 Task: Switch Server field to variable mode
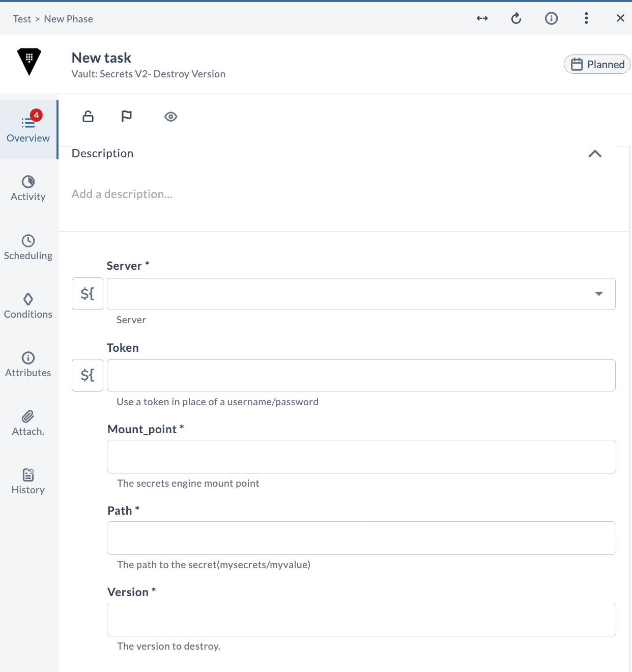[x=88, y=294]
